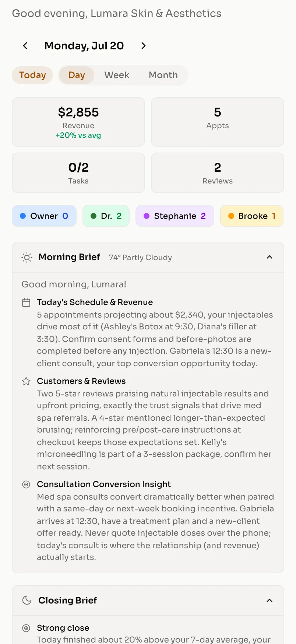Toggle the Dr. staff filter chip
Screen dimensions: 296x644
click(106, 216)
